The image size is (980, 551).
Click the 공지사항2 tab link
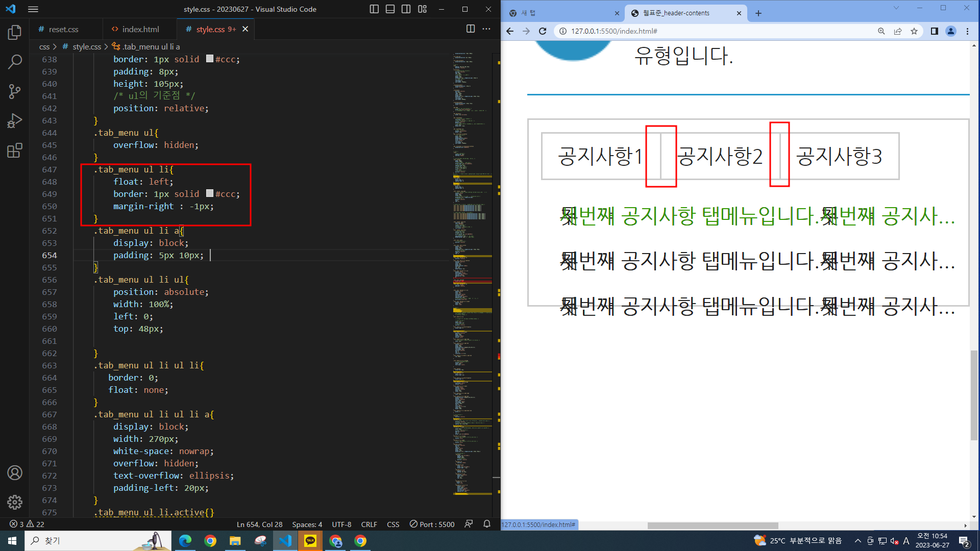click(x=720, y=156)
